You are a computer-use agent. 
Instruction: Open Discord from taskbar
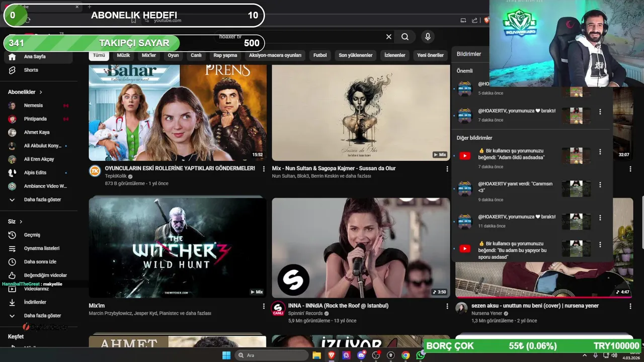[x=361, y=355]
